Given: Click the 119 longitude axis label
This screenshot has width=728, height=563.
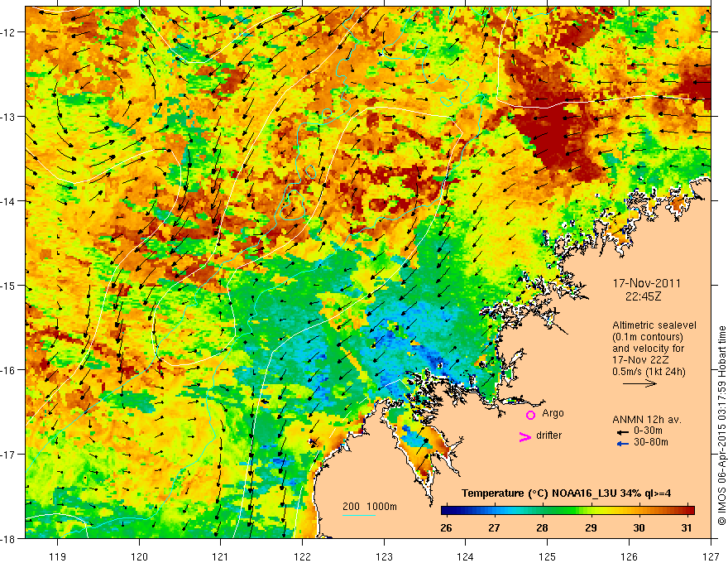Looking at the screenshot, I should (x=58, y=556).
